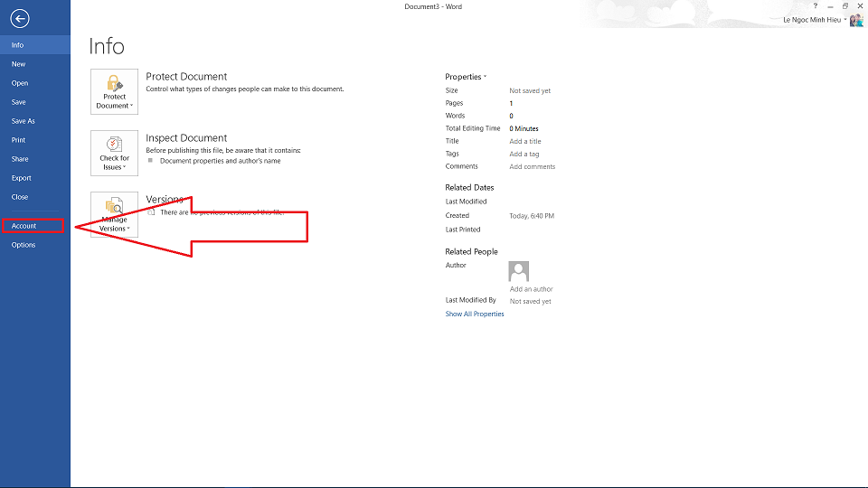Select Info in the backstage menu

35,45
